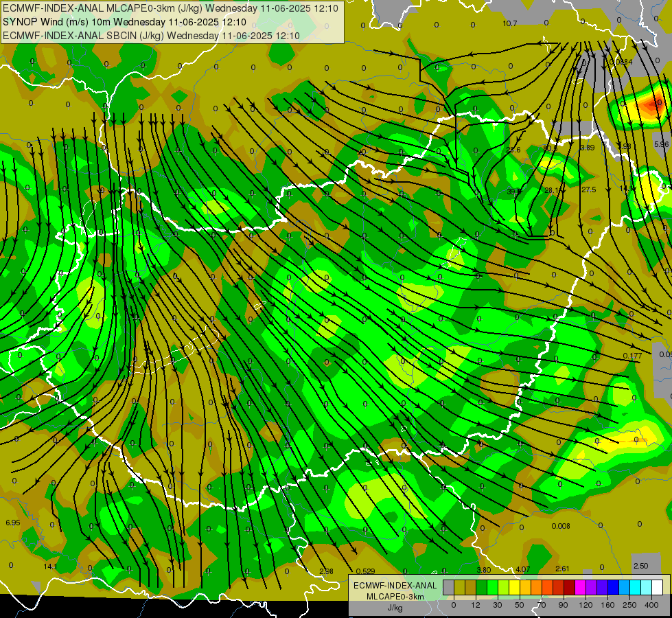
Task: Select the magenta swatch in the color legend
Action: tap(580, 587)
